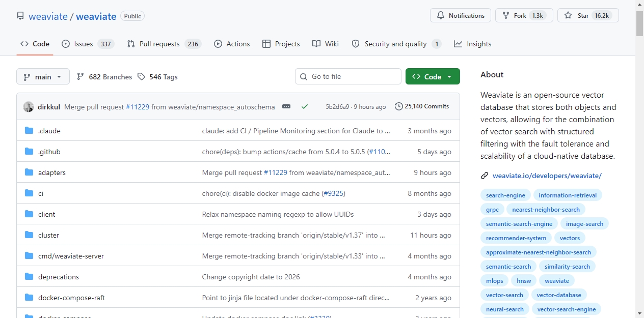Viewport: 644px width, 318px height.
Task: Select the vectors topic tag
Action: [570, 238]
